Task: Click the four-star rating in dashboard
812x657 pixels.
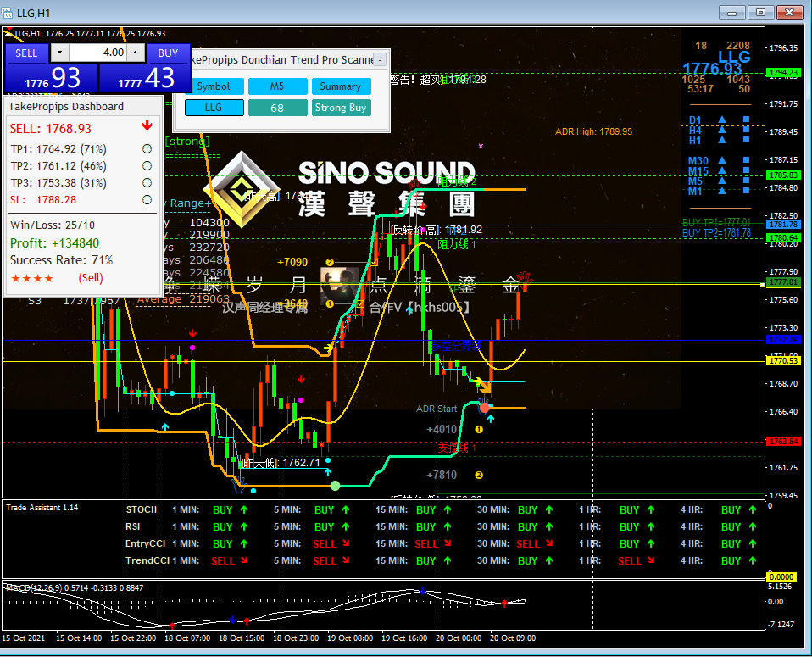Action: coord(32,279)
